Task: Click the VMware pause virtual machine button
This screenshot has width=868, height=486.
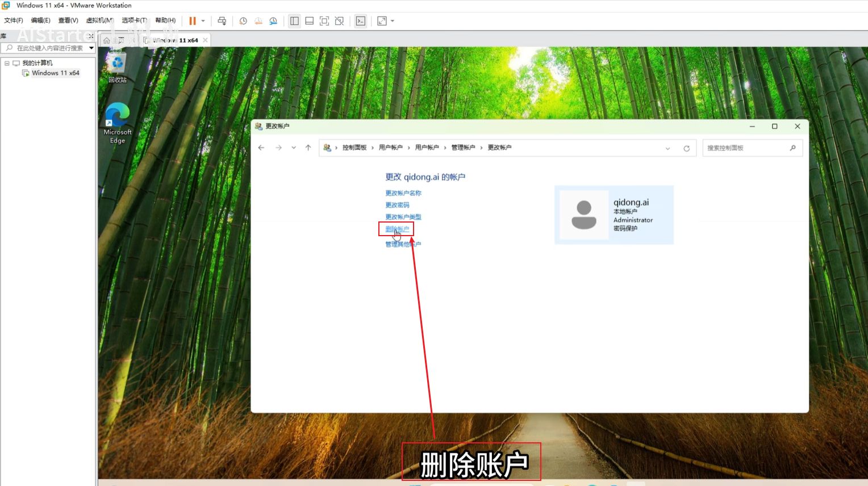Action: pyautogui.click(x=193, y=21)
